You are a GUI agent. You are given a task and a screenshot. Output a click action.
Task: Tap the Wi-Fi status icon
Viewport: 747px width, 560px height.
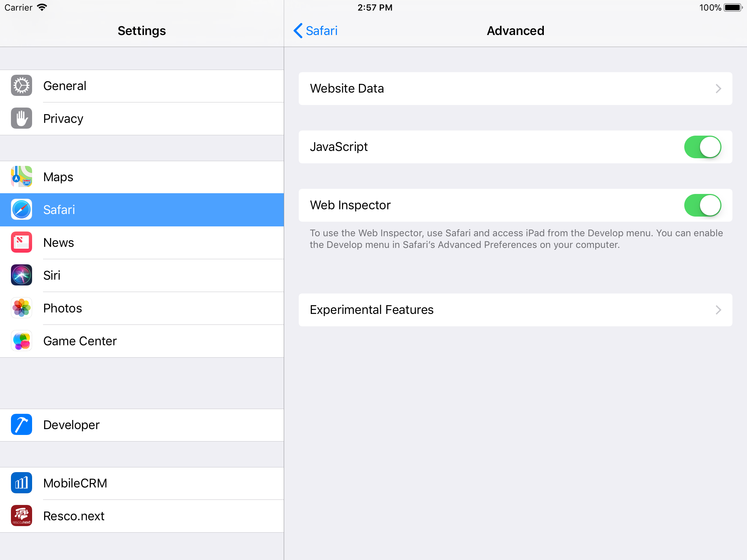42,8
